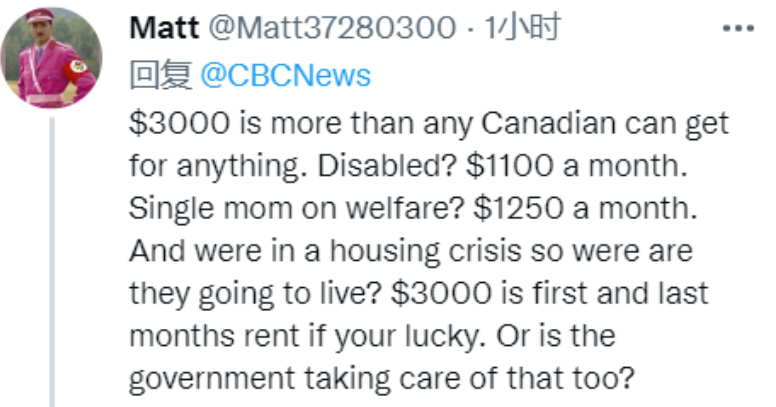Open the @CBCNews mention link

286,75
